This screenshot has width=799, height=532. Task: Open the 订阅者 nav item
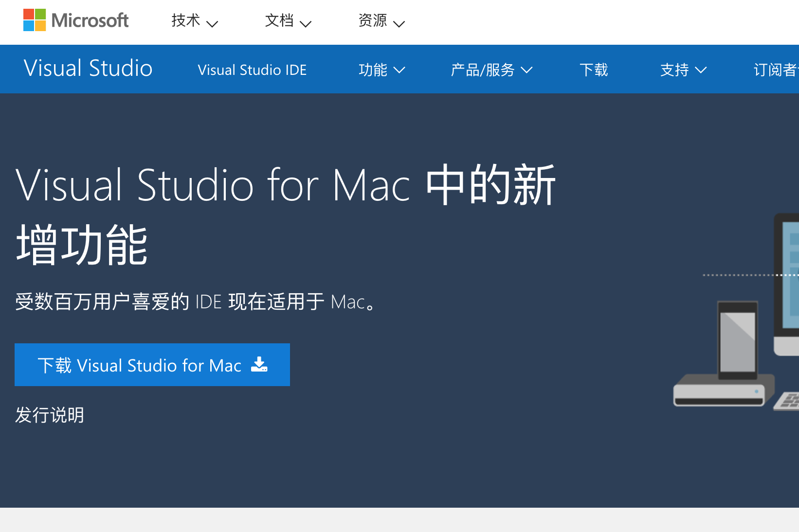776,70
